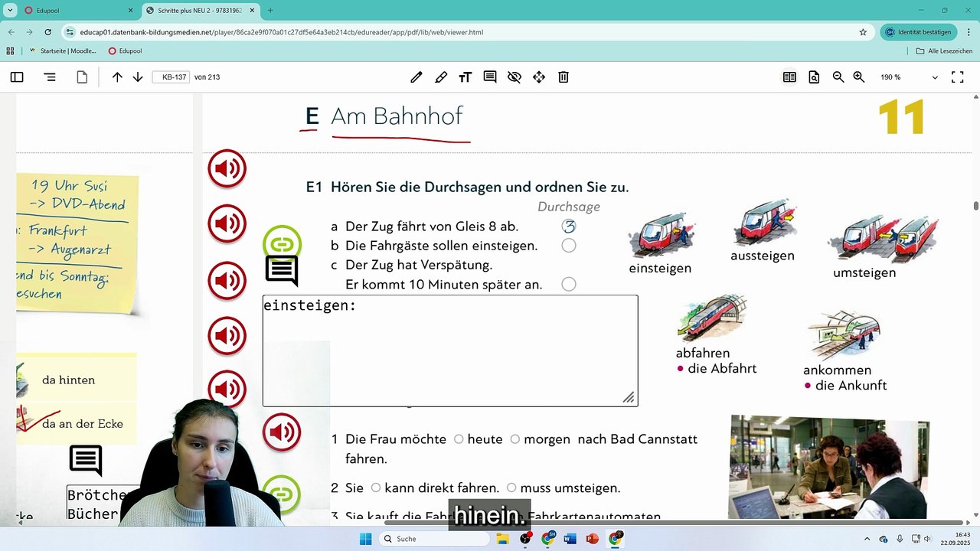This screenshot has height=551, width=980.
Task: Open comment note icon above 'Brötchen' box
Action: point(86,461)
